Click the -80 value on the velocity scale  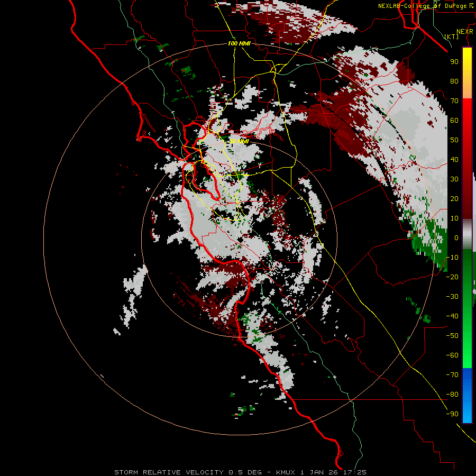[452, 395]
